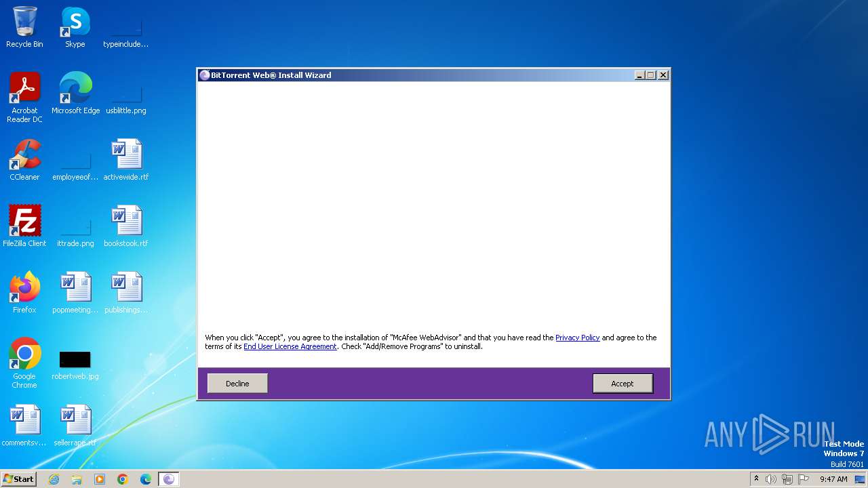868x488 pixels.
Task: Select the publishings document icon
Action: point(126,293)
